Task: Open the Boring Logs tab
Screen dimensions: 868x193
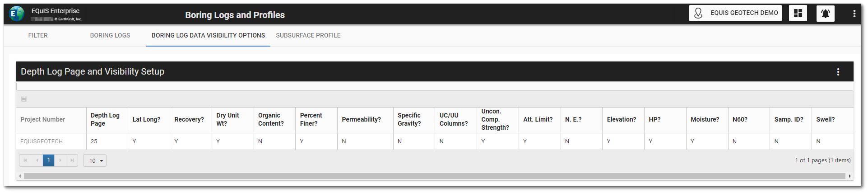Action: [x=110, y=35]
